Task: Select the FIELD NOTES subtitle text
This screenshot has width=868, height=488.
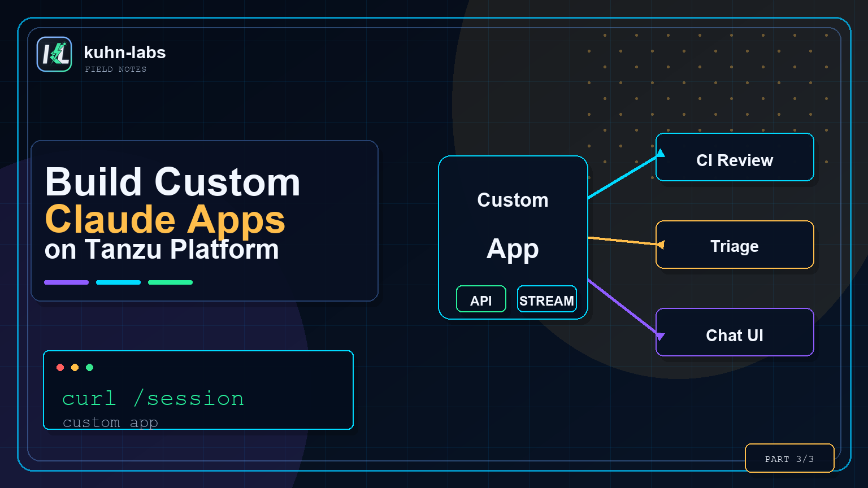Action: coord(116,69)
